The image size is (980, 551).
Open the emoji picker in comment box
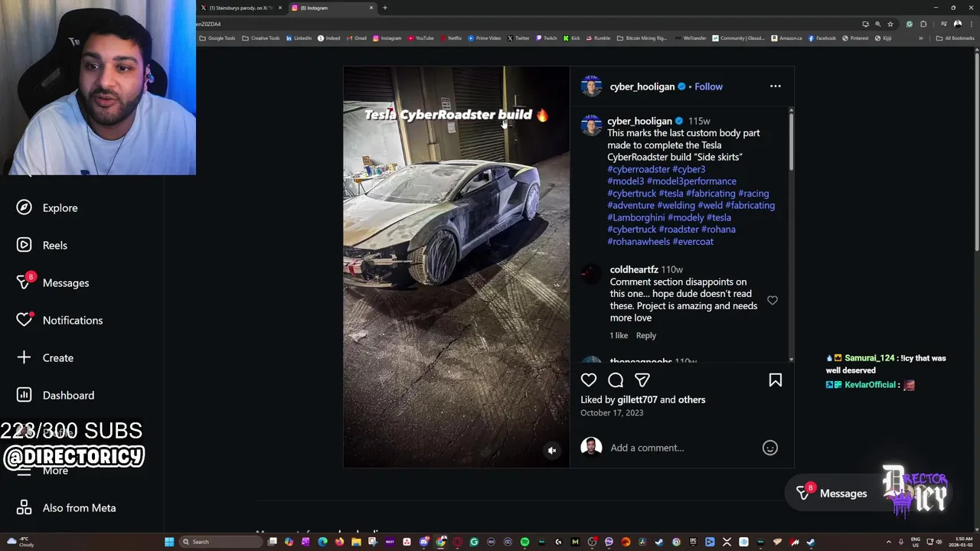[770, 448]
